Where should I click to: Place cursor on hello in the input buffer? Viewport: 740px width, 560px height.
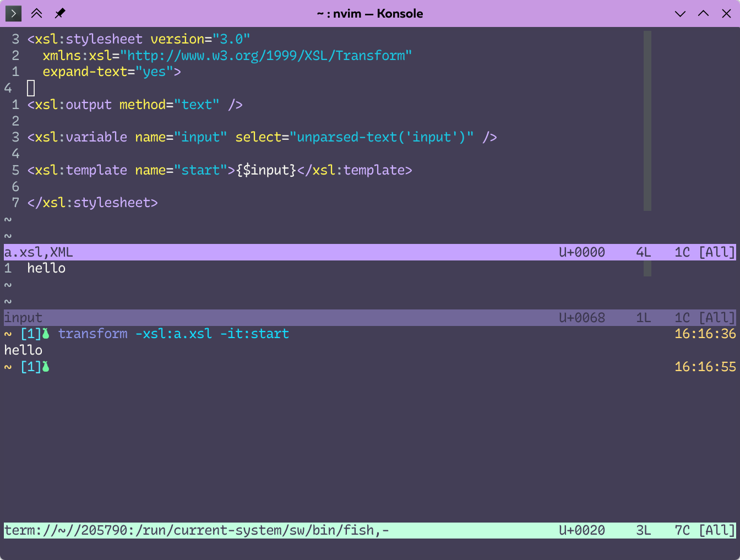coord(46,268)
